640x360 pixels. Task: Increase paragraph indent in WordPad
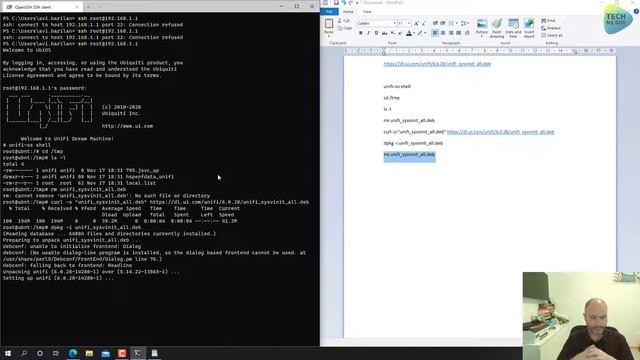(442, 23)
